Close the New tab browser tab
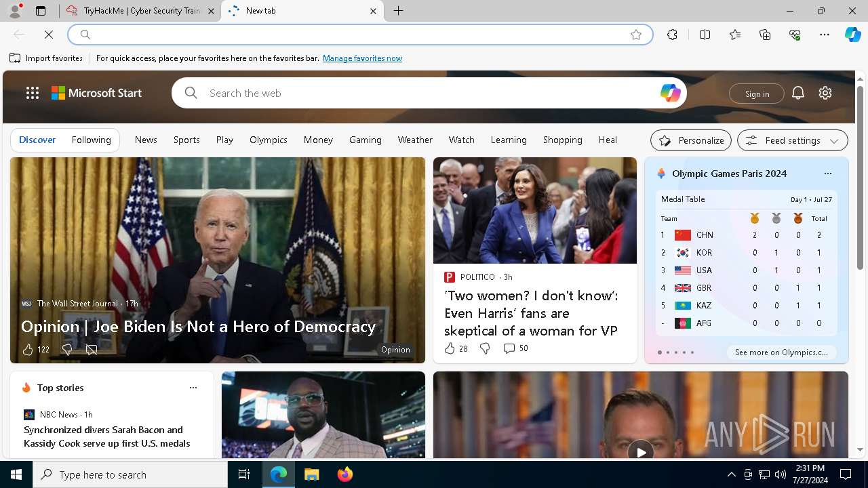Screen dimensions: 868x488 click(373, 11)
